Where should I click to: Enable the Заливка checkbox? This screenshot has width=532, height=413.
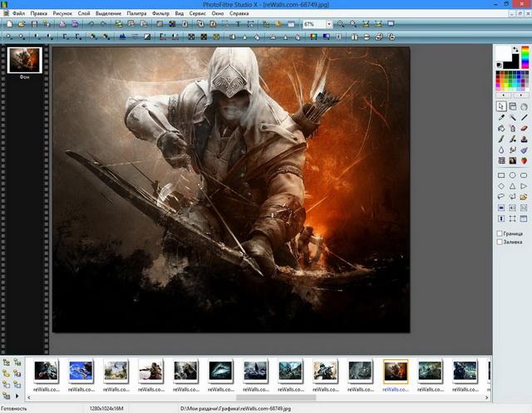(x=500, y=242)
